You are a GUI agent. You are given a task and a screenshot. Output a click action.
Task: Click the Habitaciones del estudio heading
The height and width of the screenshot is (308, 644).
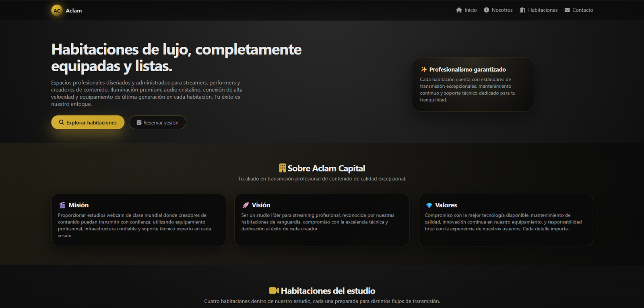328,291
